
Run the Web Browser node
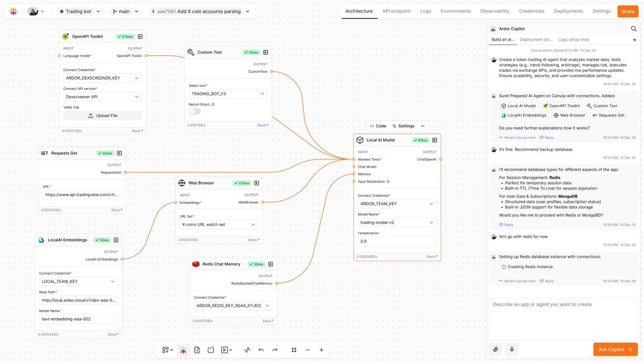[257, 183]
